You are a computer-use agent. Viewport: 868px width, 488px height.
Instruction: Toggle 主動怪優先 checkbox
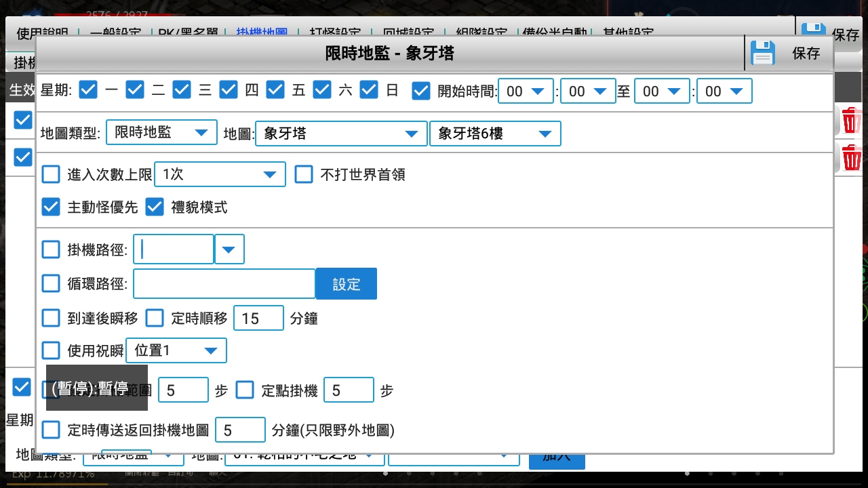pyautogui.click(x=52, y=207)
